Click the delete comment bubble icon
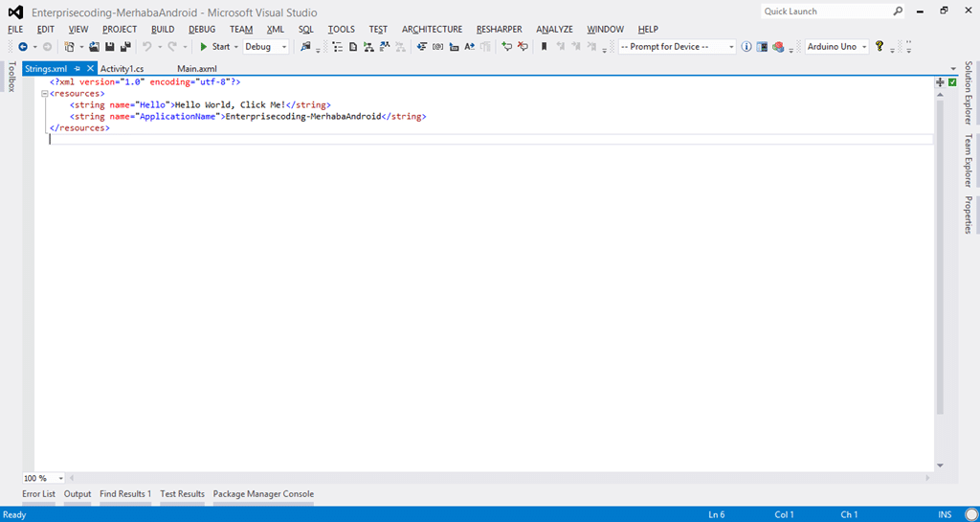This screenshot has height=522, width=980. pos(523,46)
